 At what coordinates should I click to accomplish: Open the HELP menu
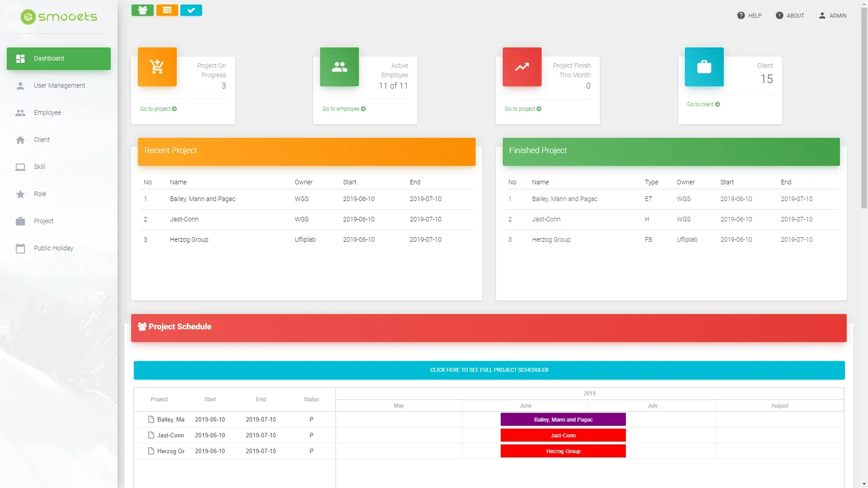pos(749,15)
